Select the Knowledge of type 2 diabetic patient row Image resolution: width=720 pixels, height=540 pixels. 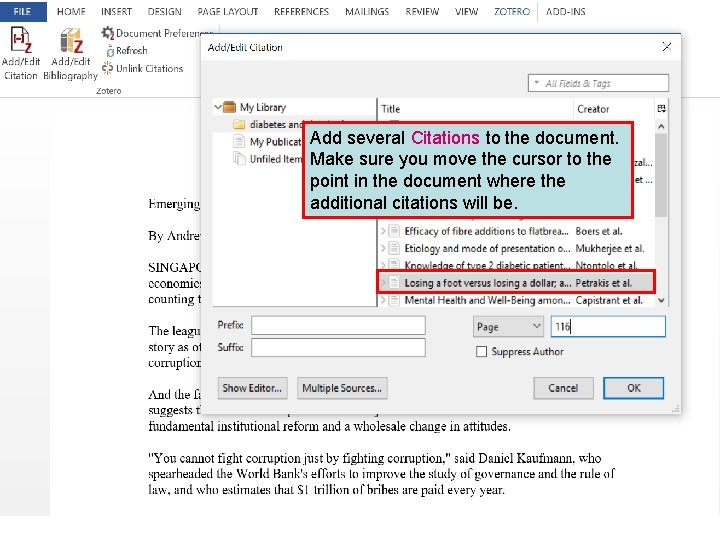pyautogui.click(x=516, y=265)
